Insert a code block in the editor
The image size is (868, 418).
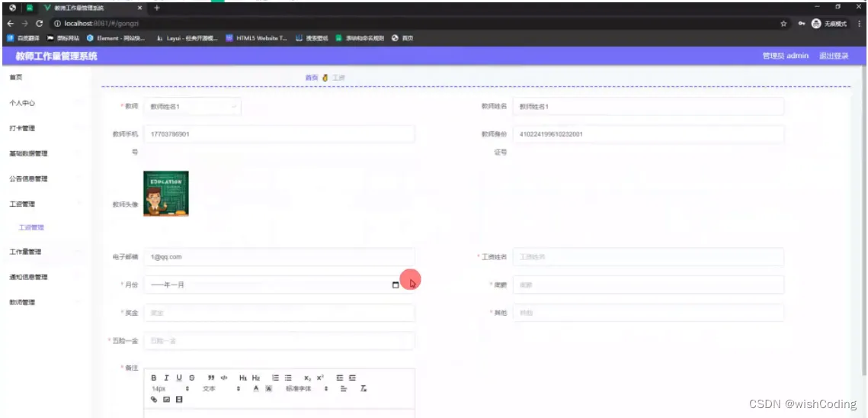pos(224,378)
